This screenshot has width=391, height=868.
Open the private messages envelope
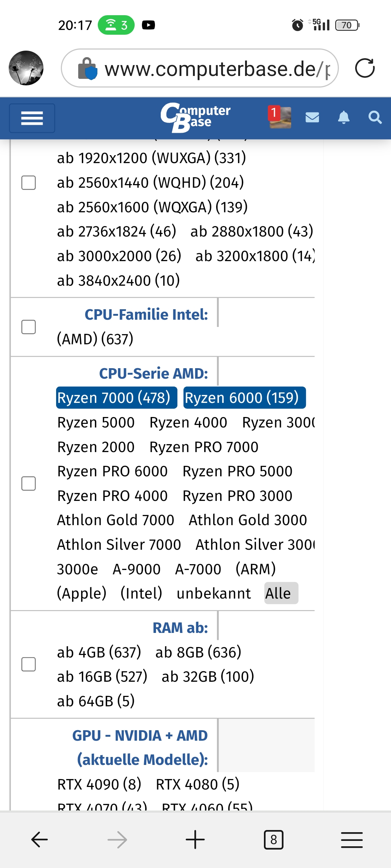pos(312,118)
